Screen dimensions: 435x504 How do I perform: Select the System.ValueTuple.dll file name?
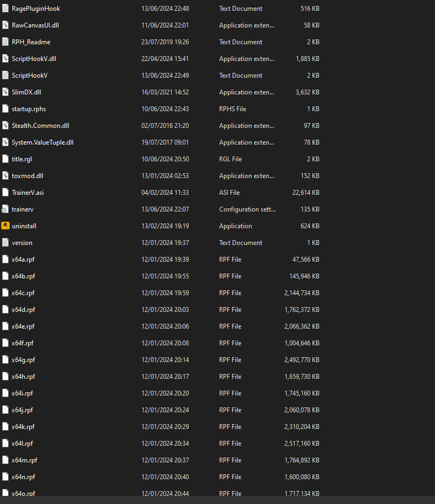43,142
